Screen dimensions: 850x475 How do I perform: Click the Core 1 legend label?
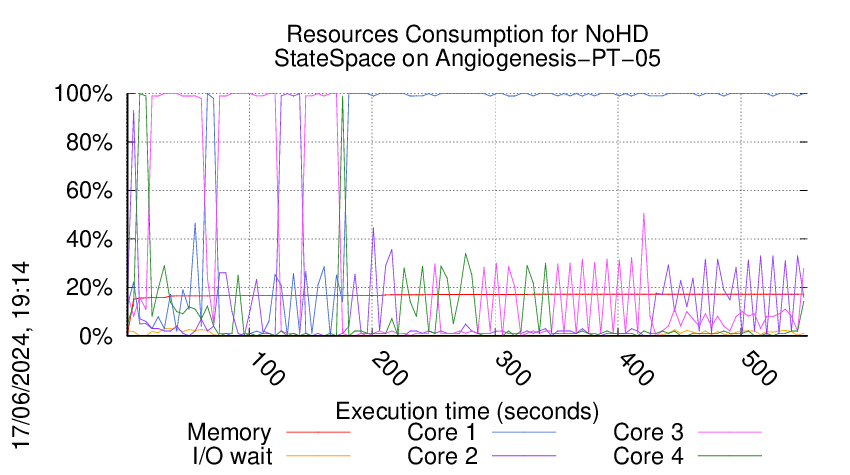pos(441,433)
